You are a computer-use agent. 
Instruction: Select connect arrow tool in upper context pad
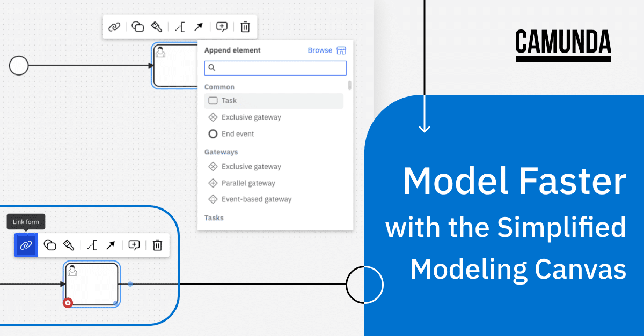(x=199, y=27)
